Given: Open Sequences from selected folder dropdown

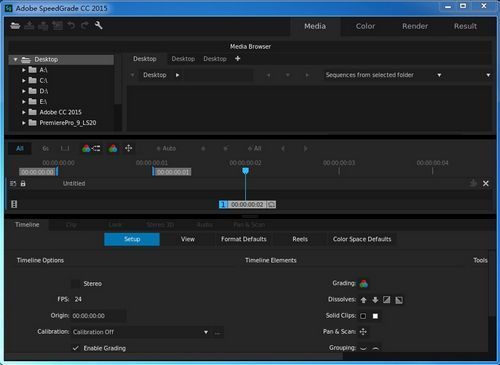Looking at the screenshot, I should coord(384,75).
